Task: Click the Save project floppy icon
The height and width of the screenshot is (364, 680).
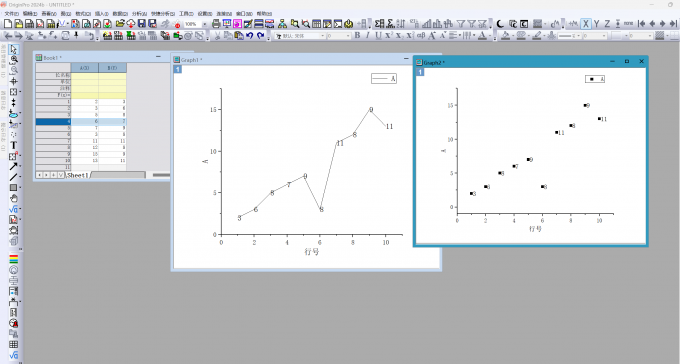Action: coord(142,24)
